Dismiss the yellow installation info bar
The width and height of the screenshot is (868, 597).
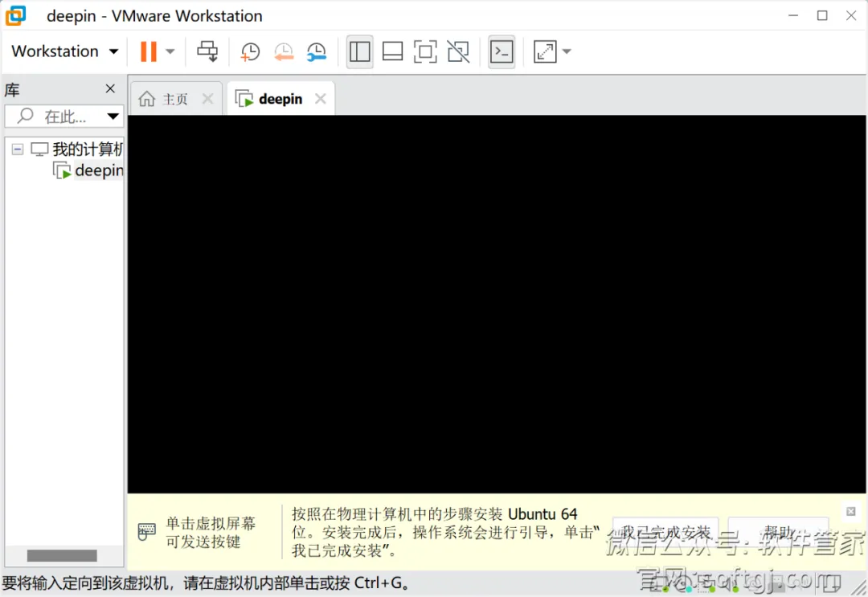click(x=851, y=511)
